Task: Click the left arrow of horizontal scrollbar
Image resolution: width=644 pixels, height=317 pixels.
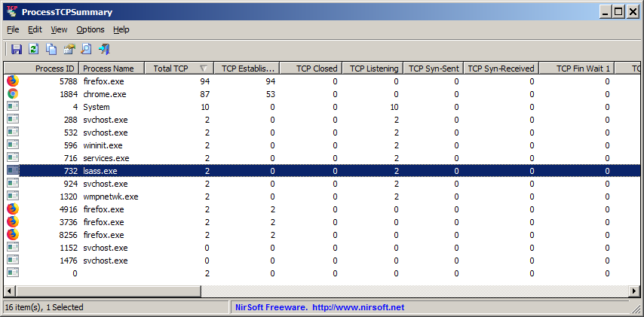Action: (x=10, y=291)
